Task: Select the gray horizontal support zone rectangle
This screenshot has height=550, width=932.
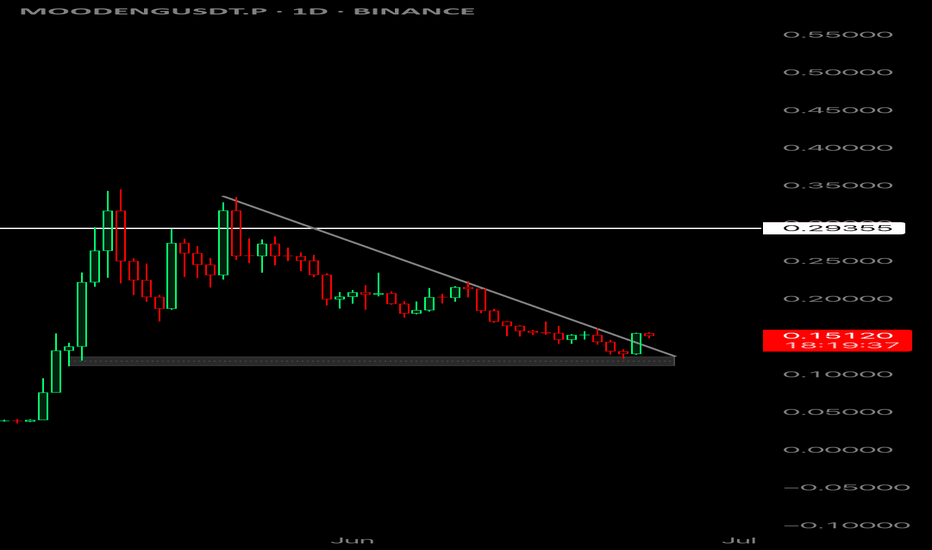Action: tap(372, 361)
